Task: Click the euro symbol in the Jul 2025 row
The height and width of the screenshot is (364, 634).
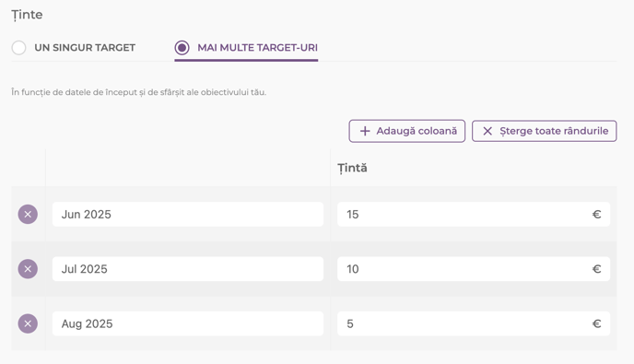Action: click(x=596, y=269)
